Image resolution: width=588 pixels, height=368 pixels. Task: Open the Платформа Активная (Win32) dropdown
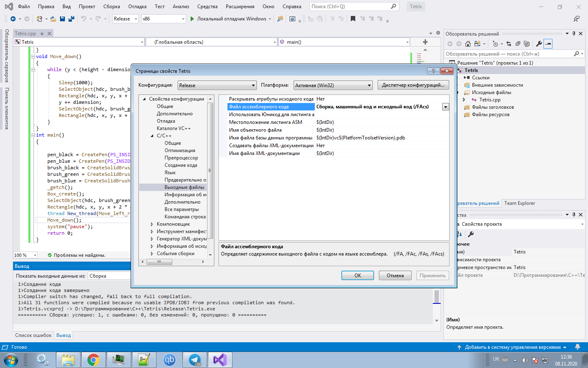(x=333, y=85)
